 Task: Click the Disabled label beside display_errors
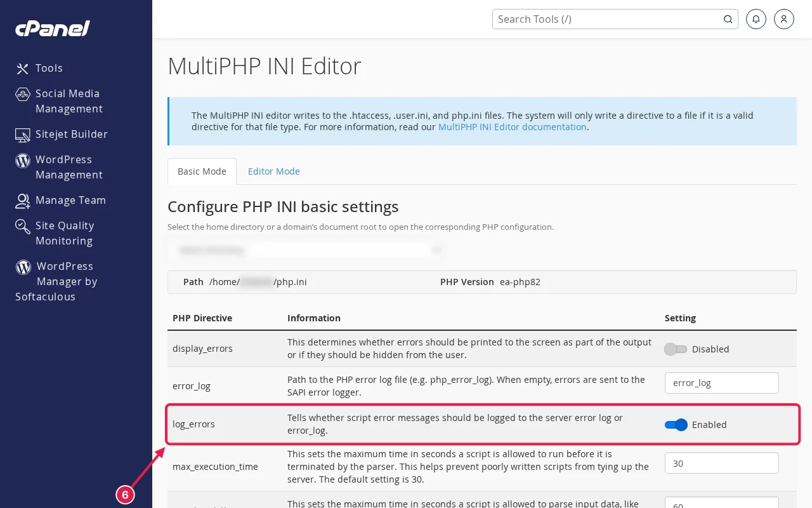click(710, 349)
